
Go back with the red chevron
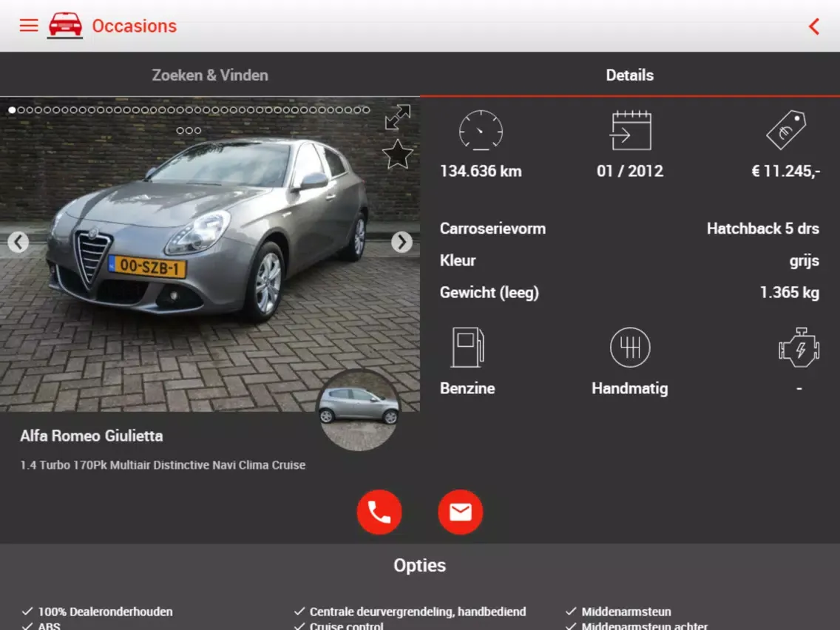(x=813, y=27)
